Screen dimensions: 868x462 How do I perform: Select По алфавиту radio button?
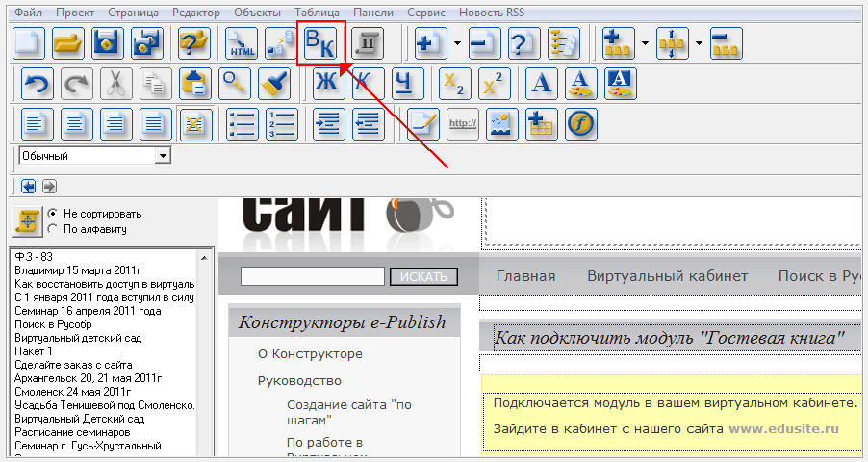53,229
